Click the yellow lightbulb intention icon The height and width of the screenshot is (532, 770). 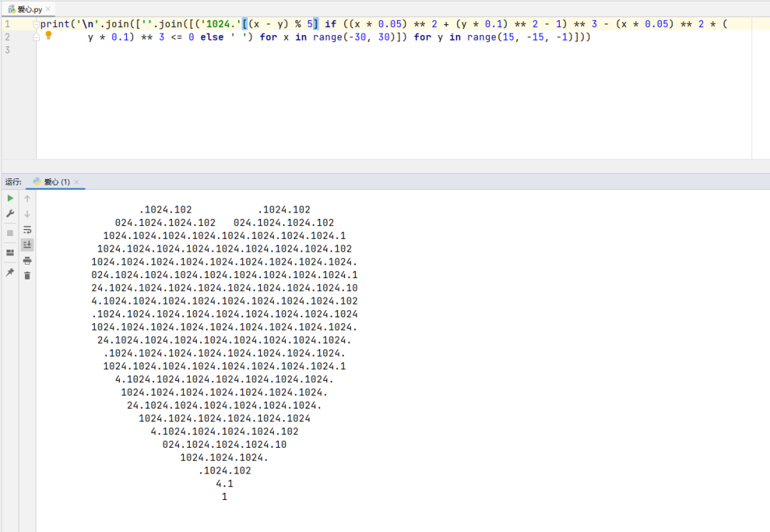point(48,35)
